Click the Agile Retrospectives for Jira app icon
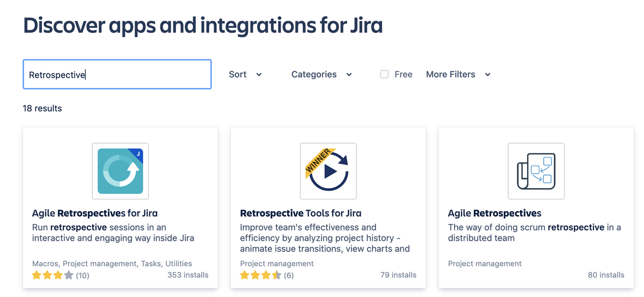This screenshot has height=297, width=644. pyautogui.click(x=120, y=171)
